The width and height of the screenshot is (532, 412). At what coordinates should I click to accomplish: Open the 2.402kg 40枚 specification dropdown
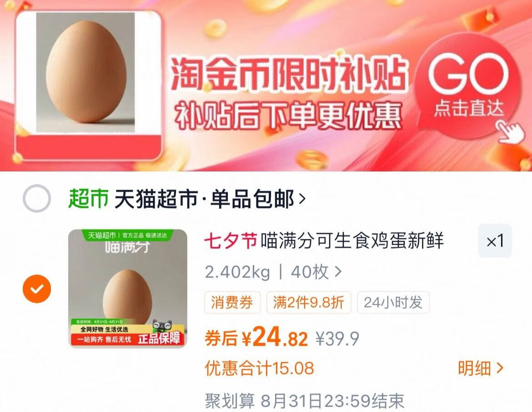tap(273, 272)
